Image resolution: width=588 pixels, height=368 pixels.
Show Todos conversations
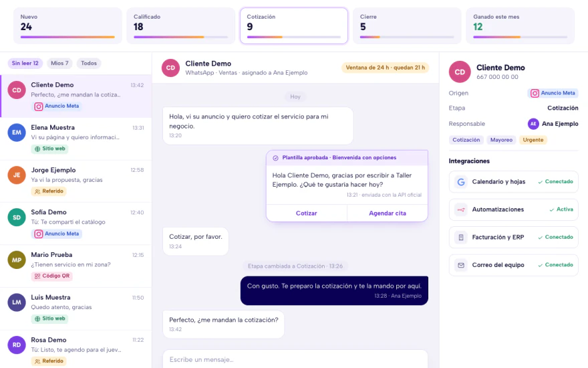(x=89, y=63)
